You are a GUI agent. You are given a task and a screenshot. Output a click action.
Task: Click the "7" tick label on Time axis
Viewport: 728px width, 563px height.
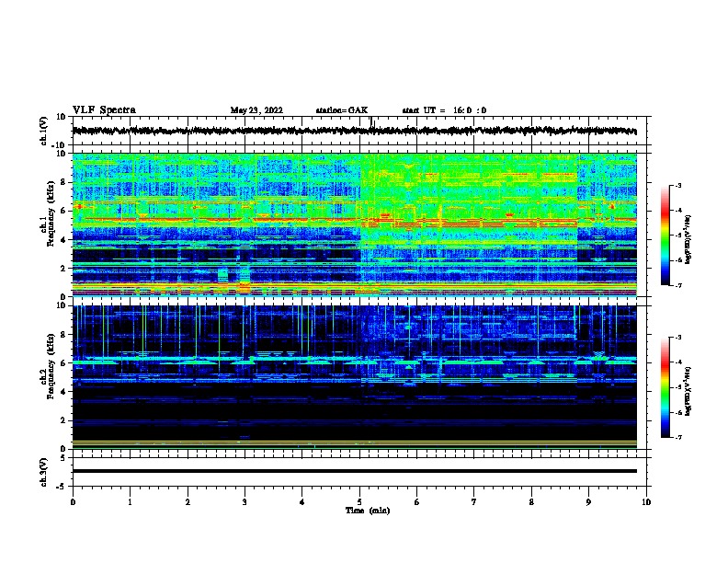coord(474,501)
